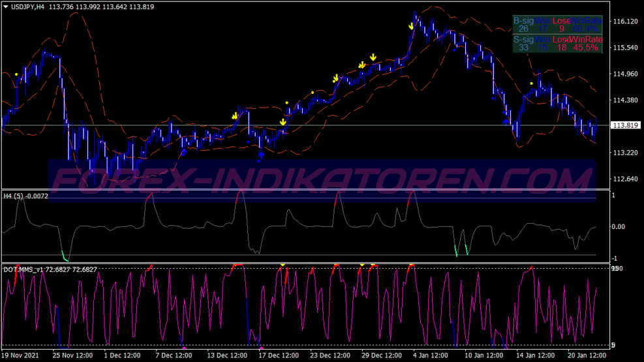Click the 113.220 price scale label

point(625,153)
